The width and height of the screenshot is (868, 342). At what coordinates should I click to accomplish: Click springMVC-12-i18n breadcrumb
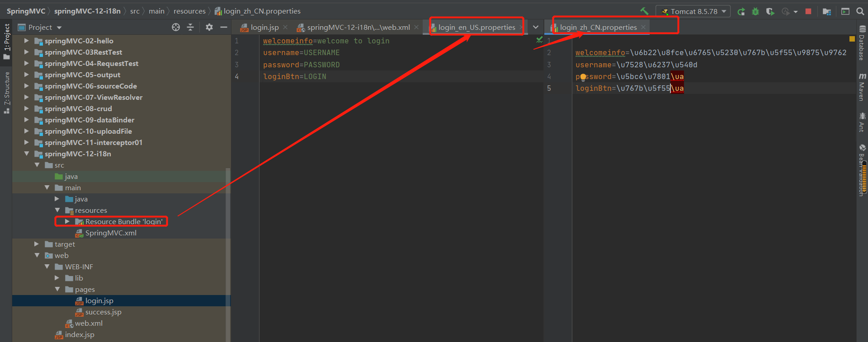click(87, 11)
